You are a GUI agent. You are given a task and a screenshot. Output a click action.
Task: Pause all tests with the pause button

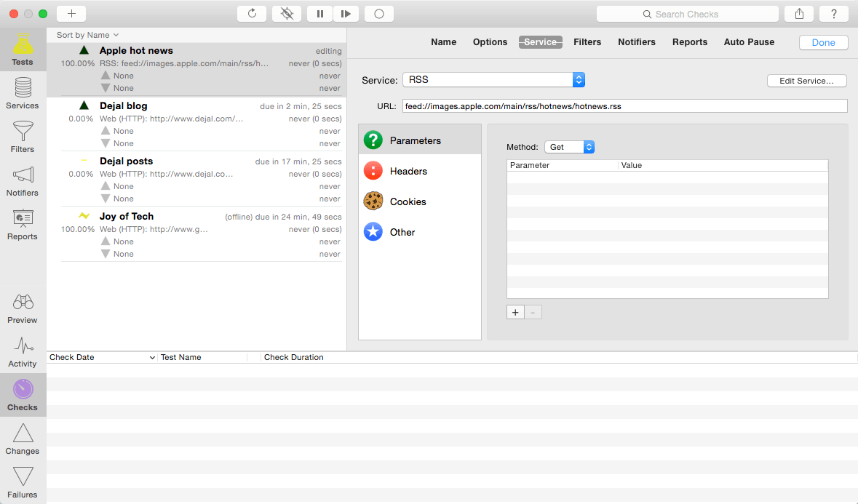point(320,14)
